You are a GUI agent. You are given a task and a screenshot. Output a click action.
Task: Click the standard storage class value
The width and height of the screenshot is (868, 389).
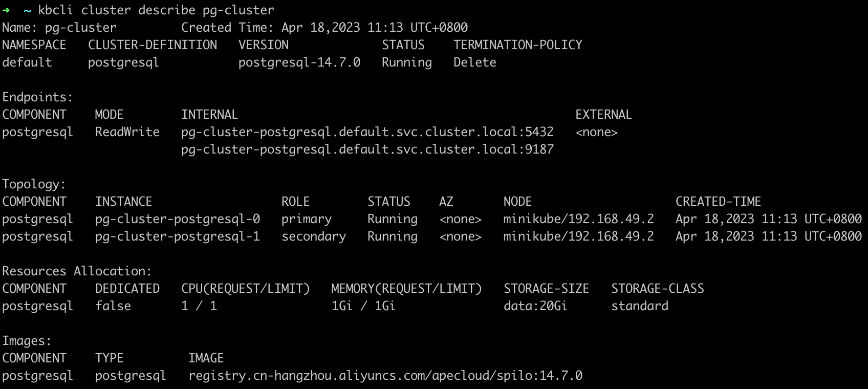(x=640, y=306)
